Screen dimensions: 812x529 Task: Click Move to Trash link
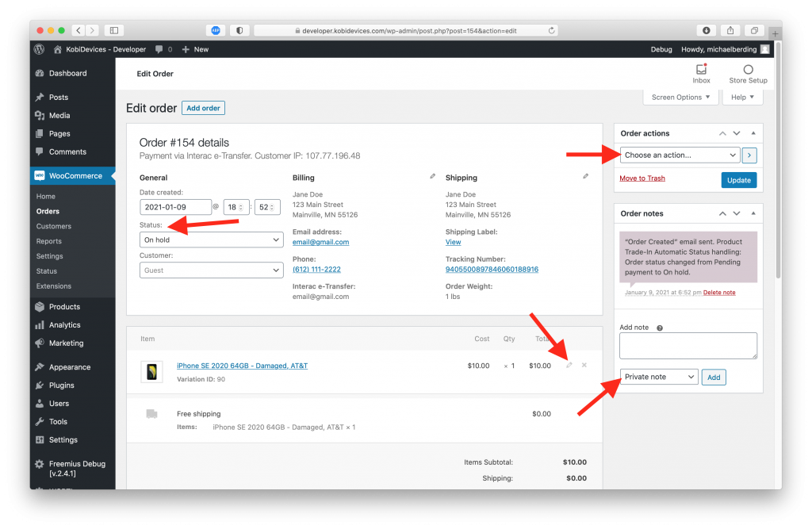point(642,178)
